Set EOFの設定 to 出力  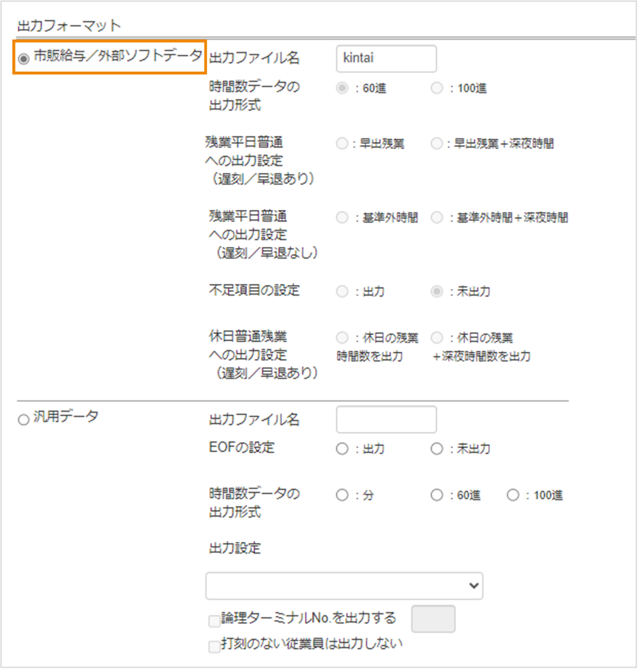point(342,449)
